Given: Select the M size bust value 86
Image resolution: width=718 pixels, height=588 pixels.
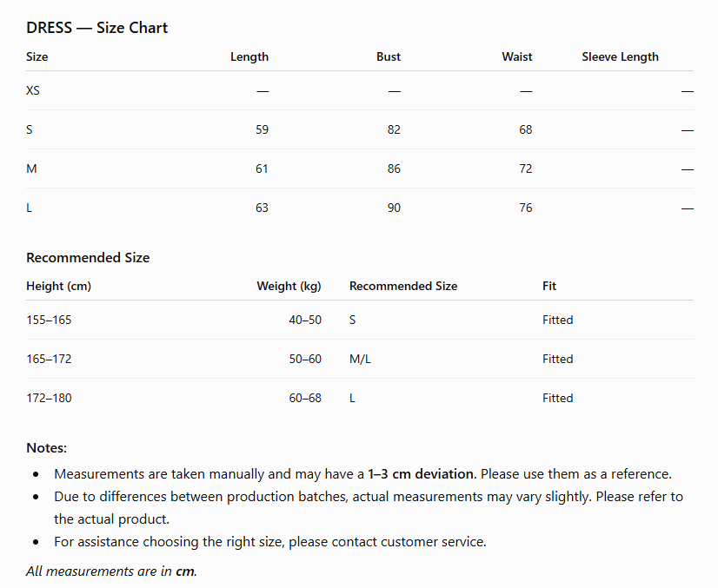Looking at the screenshot, I should click(x=394, y=168).
